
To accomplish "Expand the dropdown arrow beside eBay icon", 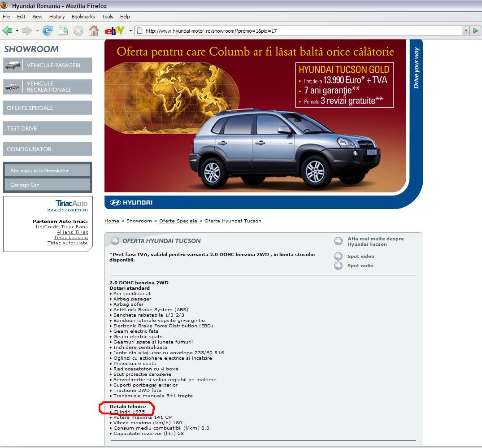I will [130, 31].
